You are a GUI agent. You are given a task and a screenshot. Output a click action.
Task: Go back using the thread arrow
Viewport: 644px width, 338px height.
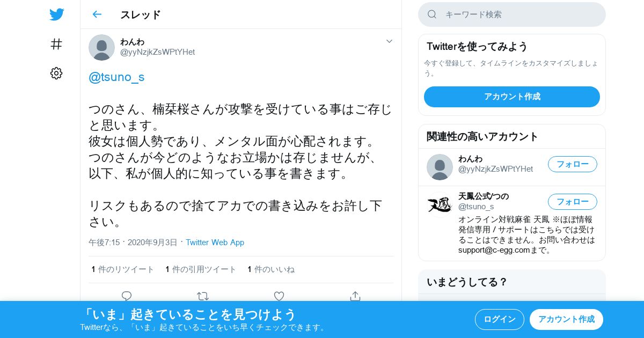[97, 14]
